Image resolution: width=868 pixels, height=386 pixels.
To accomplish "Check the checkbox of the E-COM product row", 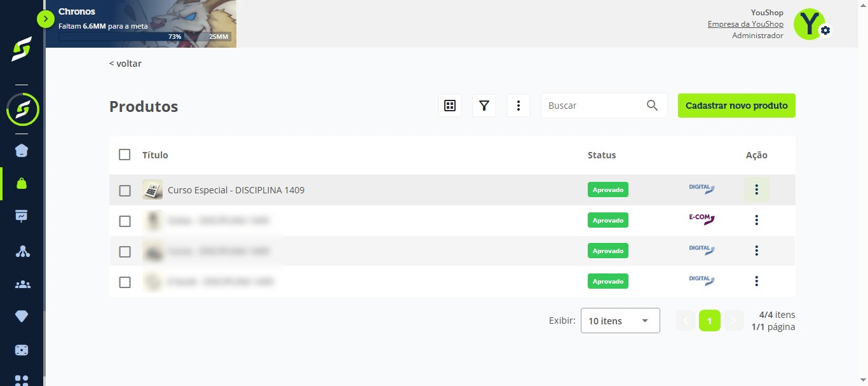I will [125, 221].
